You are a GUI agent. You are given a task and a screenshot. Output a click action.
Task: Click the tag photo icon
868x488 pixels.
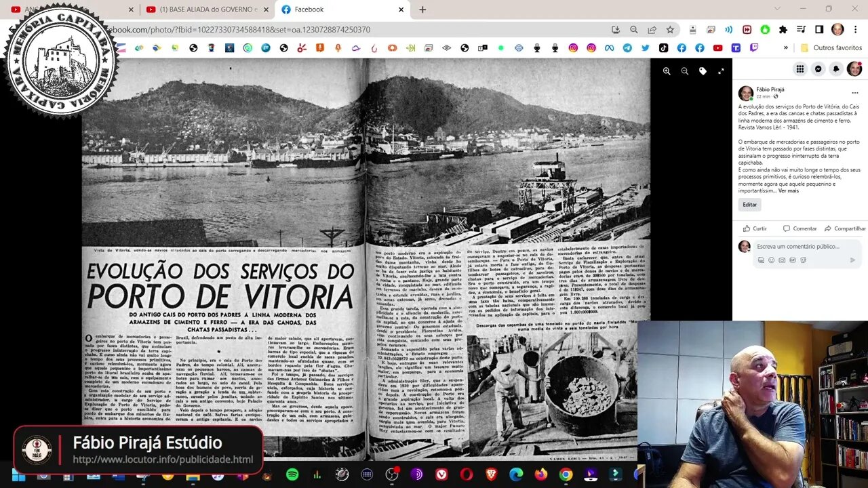coord(703,70)
